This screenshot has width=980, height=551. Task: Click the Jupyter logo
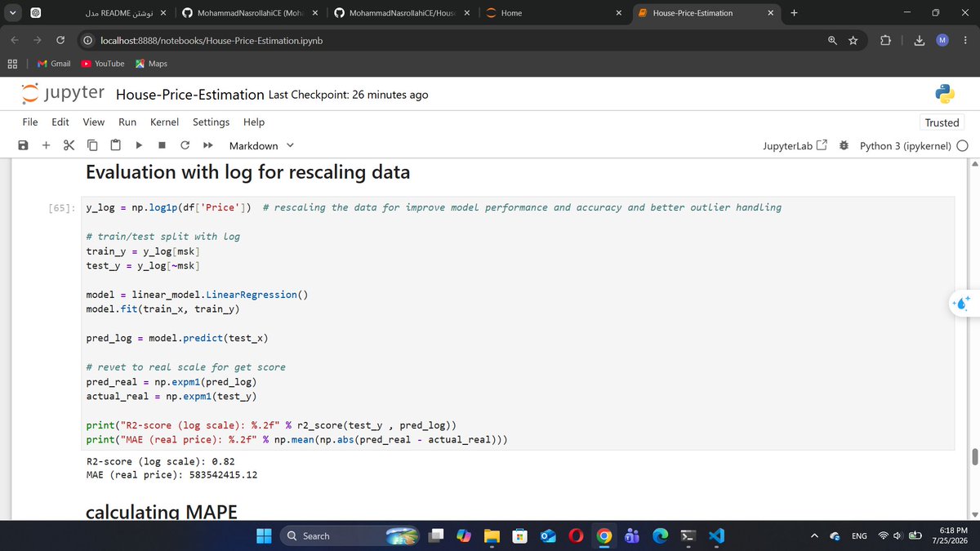click(63, 94)
